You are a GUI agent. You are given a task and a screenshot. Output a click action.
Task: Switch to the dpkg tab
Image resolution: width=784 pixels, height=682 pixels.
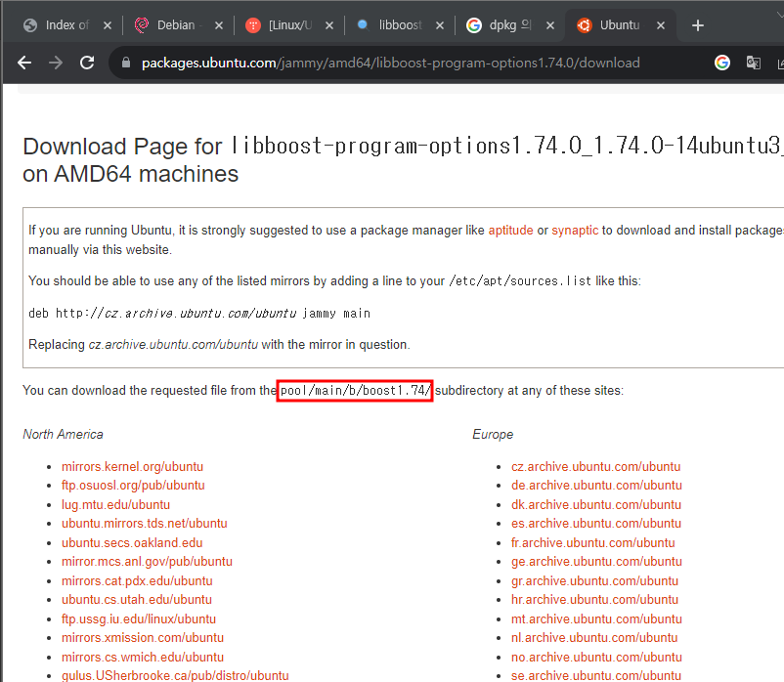(507, 25)
